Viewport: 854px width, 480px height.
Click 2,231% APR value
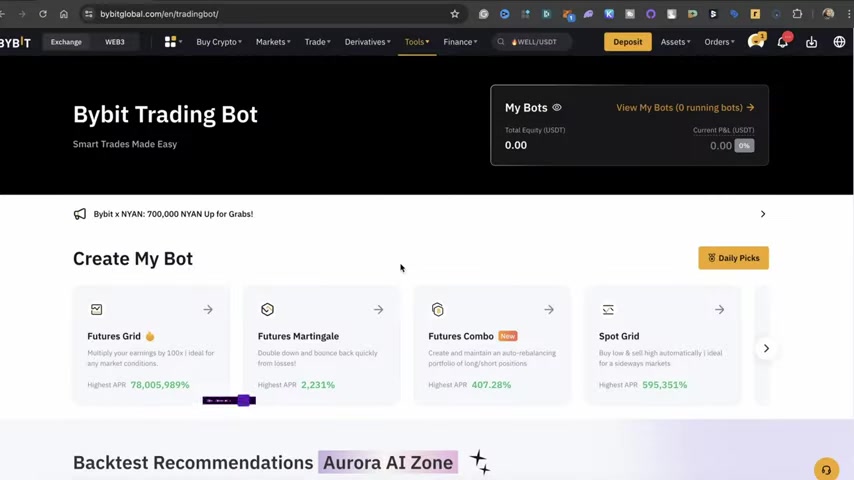(x=318, y=385)
